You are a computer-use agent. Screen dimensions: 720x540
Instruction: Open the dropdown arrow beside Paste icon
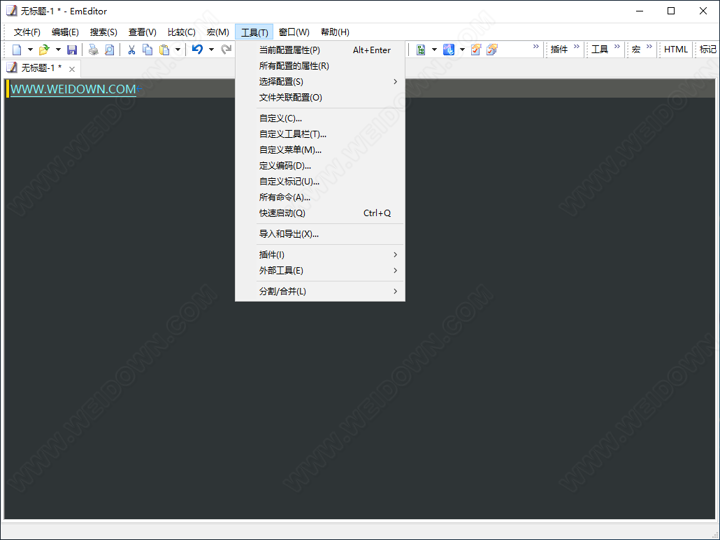point(178,50)
